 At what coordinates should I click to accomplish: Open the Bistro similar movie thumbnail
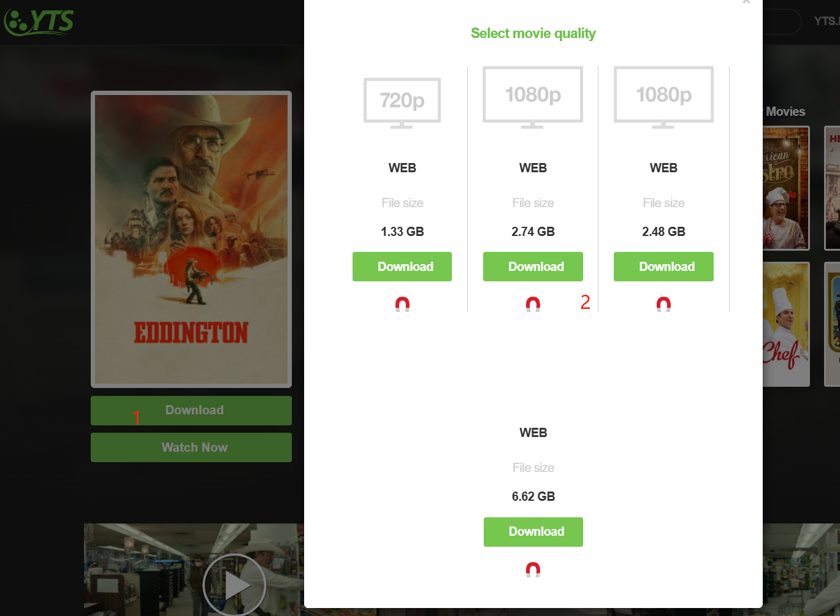(x=786, y=188)
